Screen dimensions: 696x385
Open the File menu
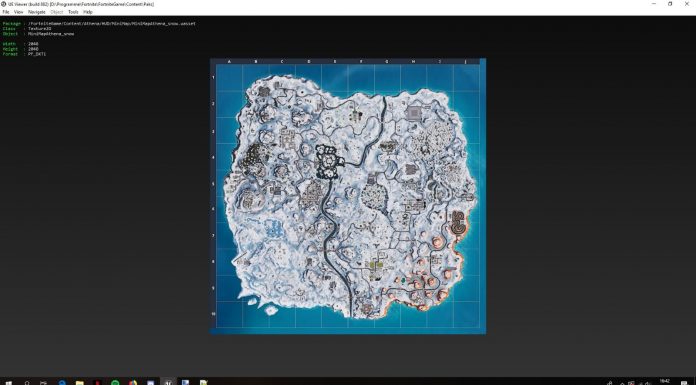pos(5,12)
